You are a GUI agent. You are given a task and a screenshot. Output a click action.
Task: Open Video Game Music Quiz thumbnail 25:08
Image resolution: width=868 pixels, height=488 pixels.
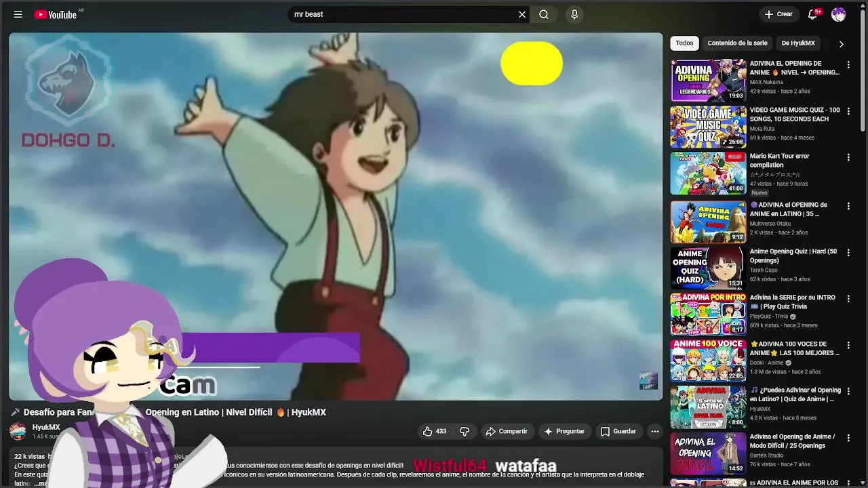pos(708,126)
